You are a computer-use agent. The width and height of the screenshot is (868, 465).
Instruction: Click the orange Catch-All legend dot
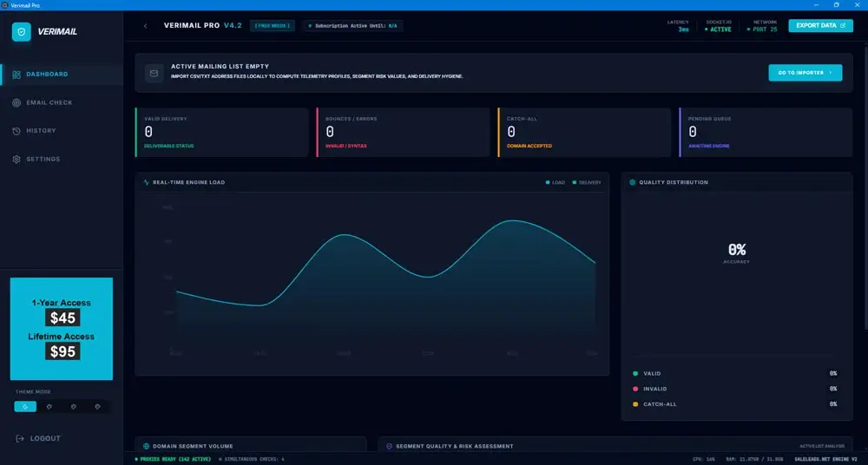tap(635, 404)
